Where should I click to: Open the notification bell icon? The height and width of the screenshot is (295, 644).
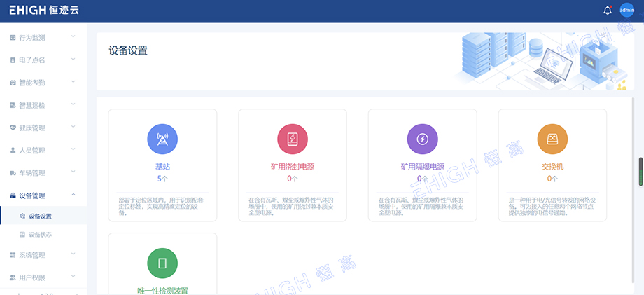(x=608, y=11)
